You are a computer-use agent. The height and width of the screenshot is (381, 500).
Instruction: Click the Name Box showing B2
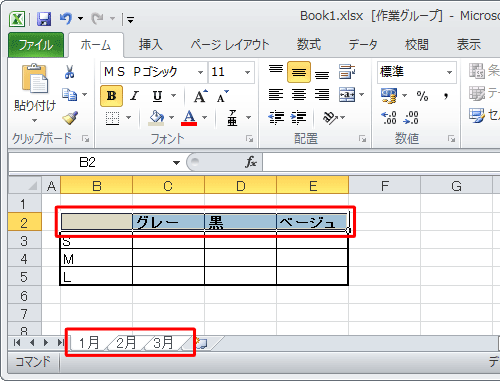click(x=87, y=162)
